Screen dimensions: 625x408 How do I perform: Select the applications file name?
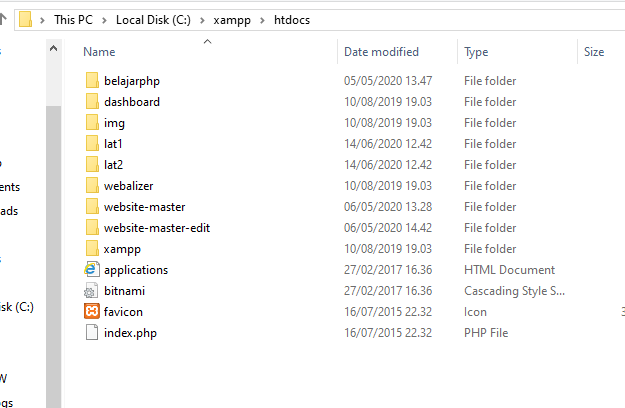point(136,270)
